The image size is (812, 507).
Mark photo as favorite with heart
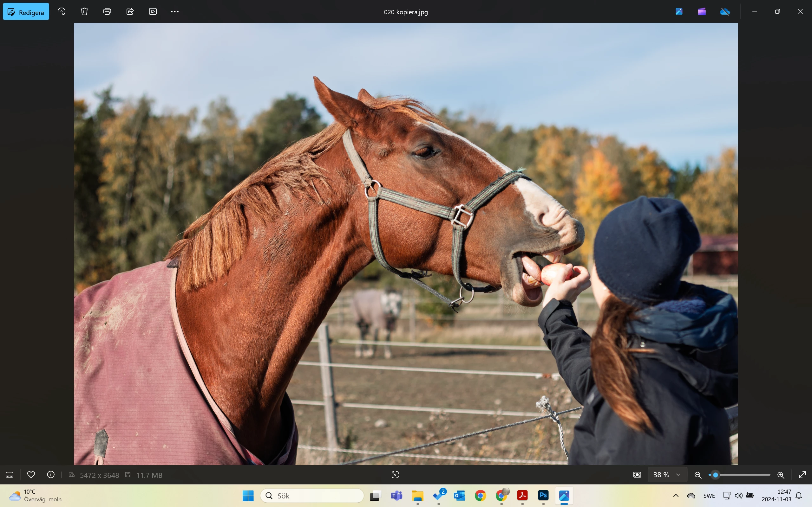pyautogui.click(x=31, y=475)
